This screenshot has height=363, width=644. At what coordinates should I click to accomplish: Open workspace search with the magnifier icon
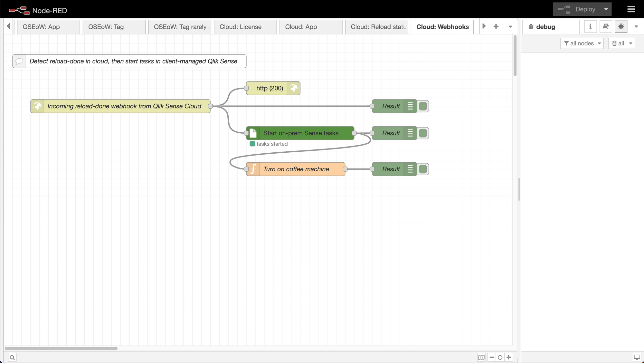[x=12, y=357]
